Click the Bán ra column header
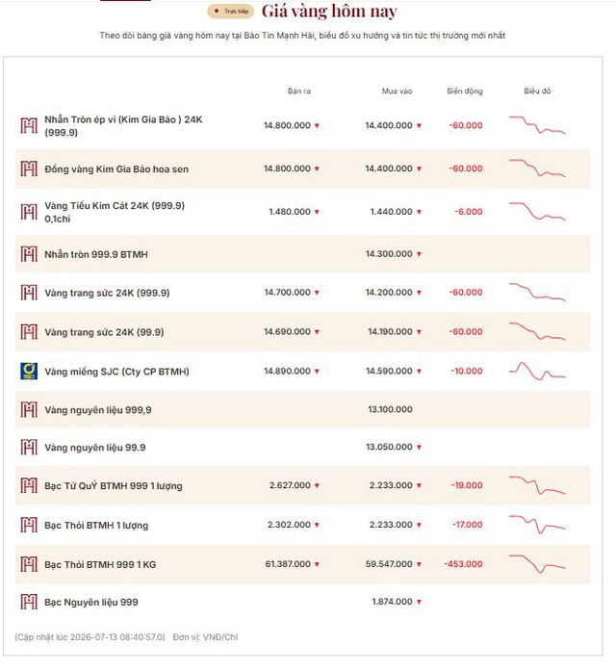Screen dimensions: 616x672 299,90
